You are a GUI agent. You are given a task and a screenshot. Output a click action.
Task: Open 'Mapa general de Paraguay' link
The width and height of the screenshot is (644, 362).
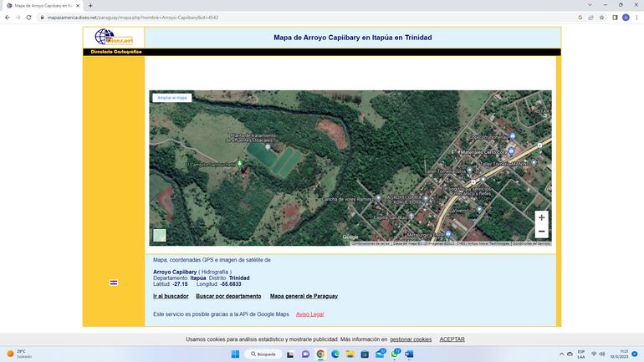pos(304,296)
